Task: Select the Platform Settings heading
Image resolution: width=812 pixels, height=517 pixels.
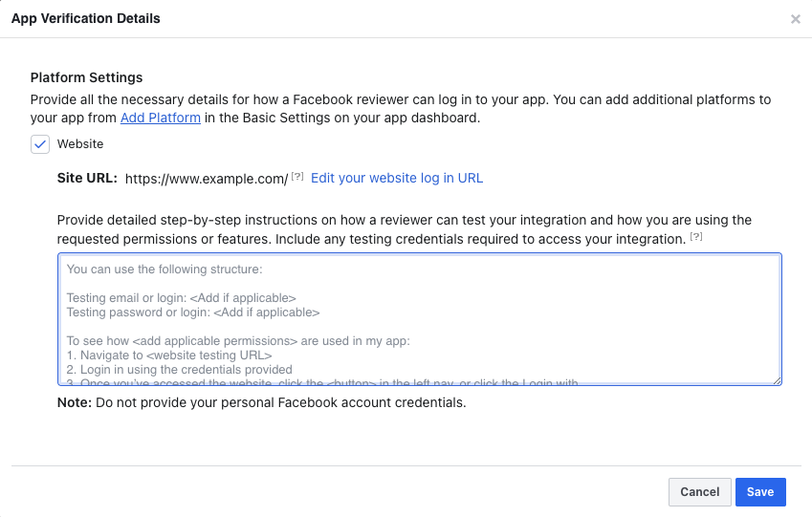Action: coord(86,77)
